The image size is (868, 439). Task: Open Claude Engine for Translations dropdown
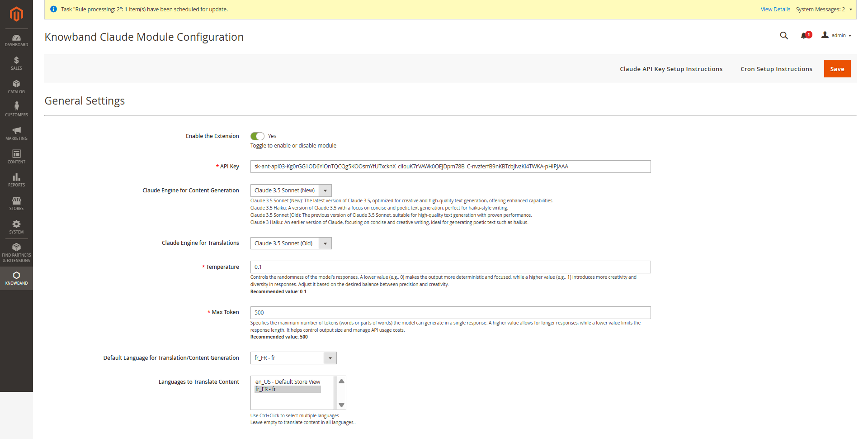coord(291,243)
